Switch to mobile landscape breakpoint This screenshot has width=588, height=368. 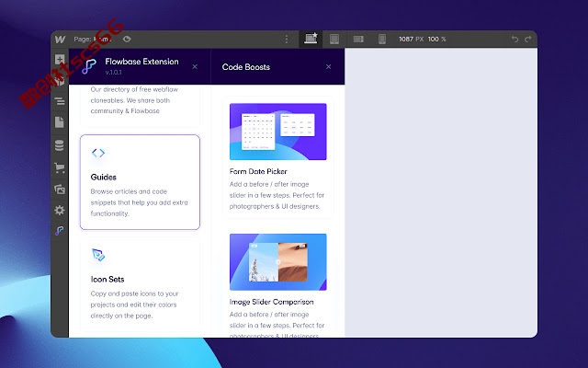[x=358, y=39]
